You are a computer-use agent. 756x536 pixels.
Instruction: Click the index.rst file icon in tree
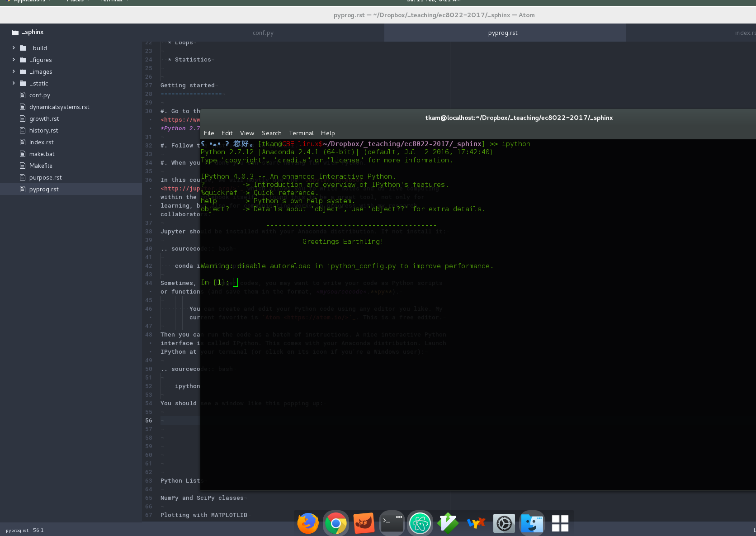[x=23, y=142]
